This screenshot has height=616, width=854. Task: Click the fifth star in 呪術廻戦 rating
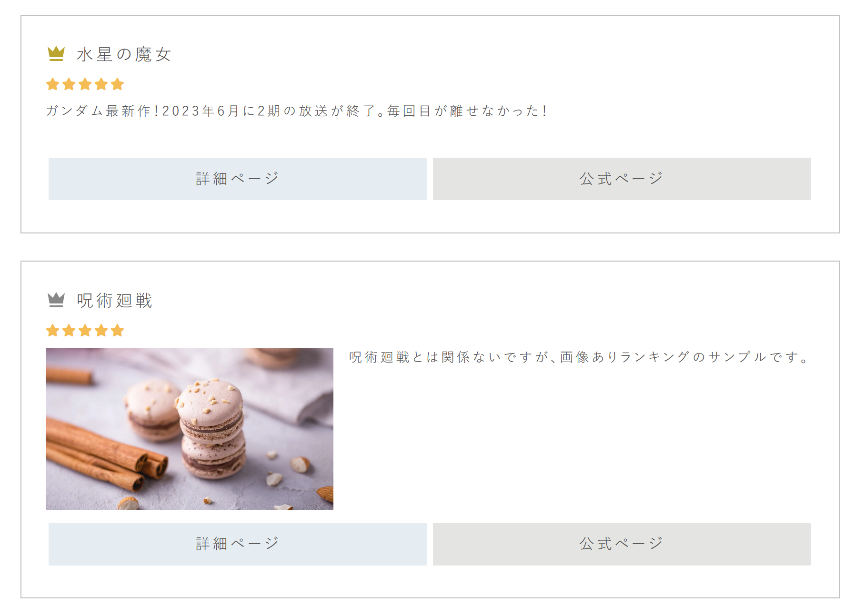[118, 330]
